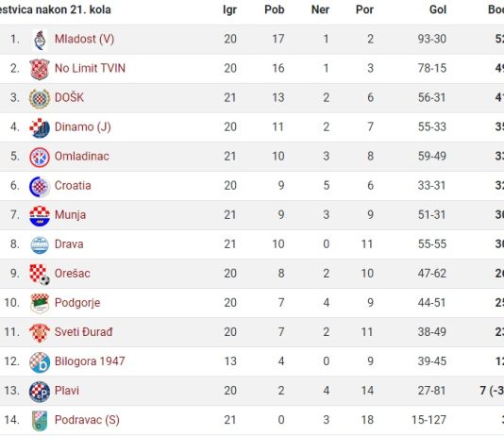Click the Dinamo (J) club crest
504x436 pixels.
pyautogui.click(x=40, y=127)
